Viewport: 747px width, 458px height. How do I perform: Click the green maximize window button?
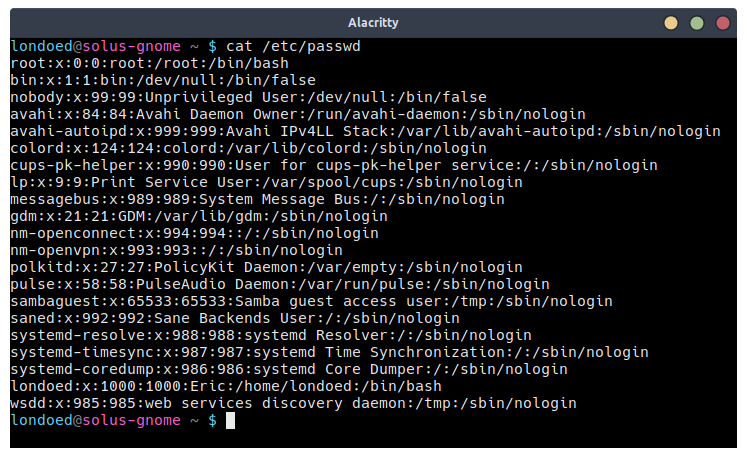point(697,23)
